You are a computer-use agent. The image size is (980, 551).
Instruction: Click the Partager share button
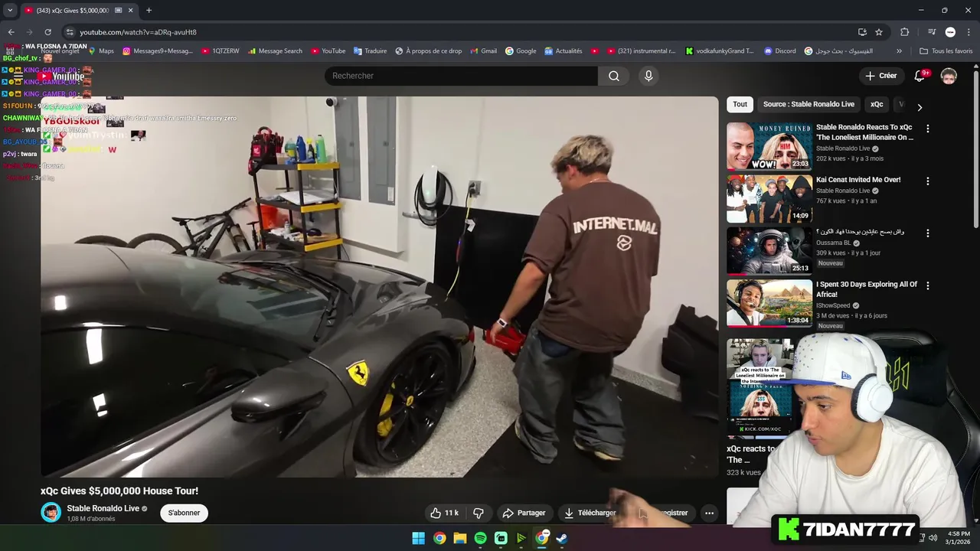(524, 513)
